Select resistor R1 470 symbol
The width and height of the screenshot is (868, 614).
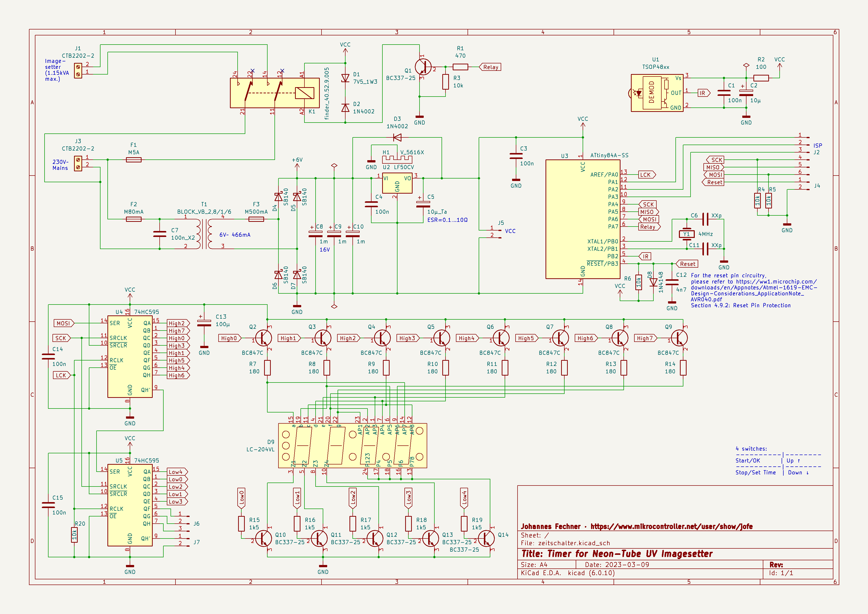click(460, 67)
